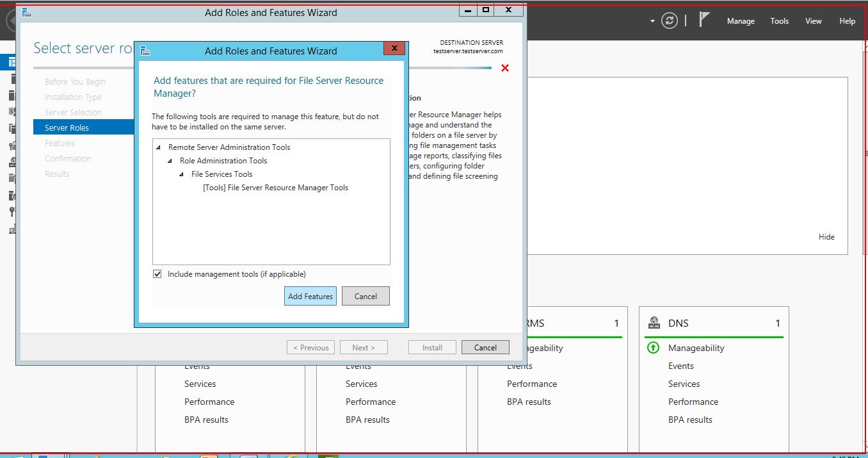Select File Server Resource Manager Tools item
This screenshot has width=868, height=458.
(275, 188)
